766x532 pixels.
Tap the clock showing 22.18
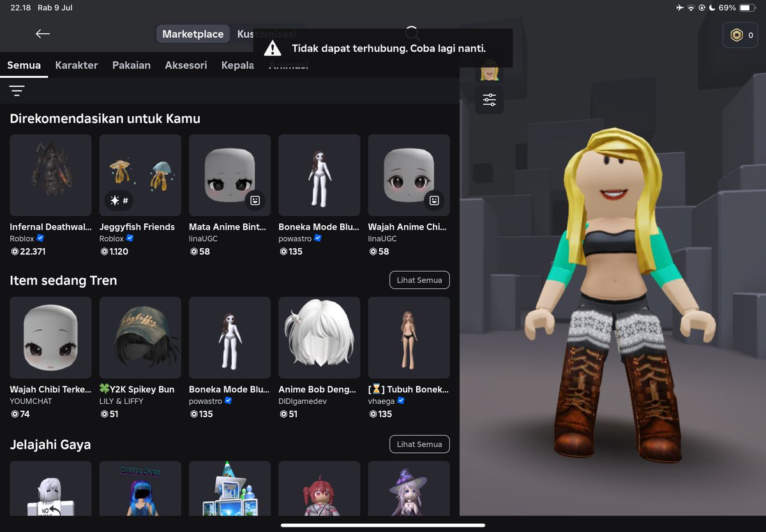click(x=20, y=8)
